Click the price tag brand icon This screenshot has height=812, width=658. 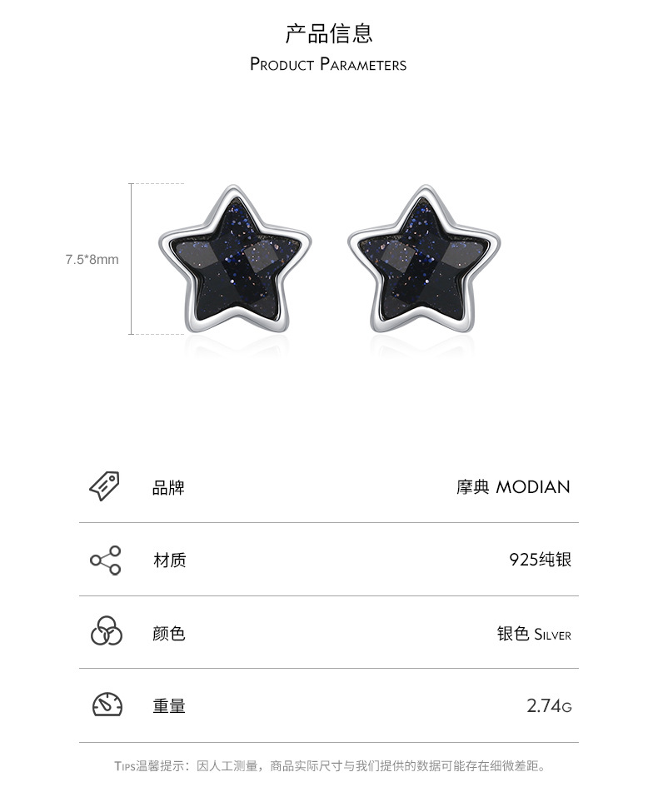coord(105,486)
